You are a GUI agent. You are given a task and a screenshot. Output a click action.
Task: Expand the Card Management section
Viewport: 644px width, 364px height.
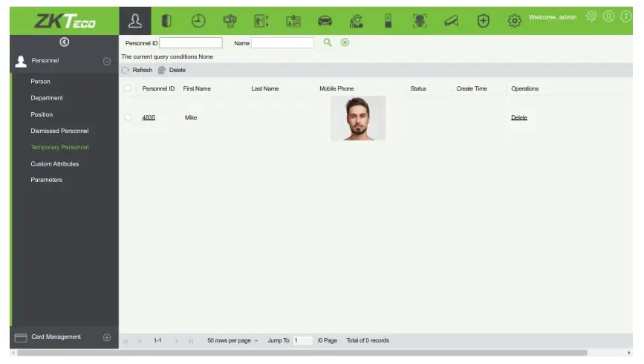[x=107, y=337]
